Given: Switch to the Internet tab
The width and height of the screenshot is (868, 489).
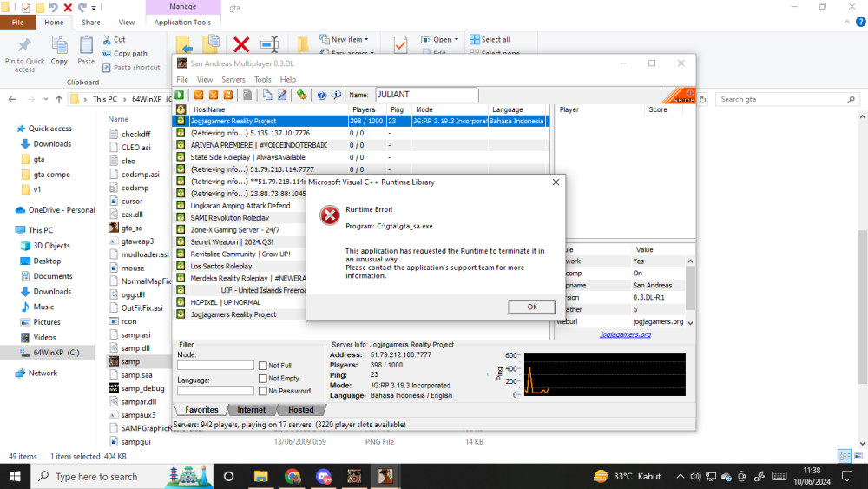Looking at the screenshot, I should (x=252, y=410).
